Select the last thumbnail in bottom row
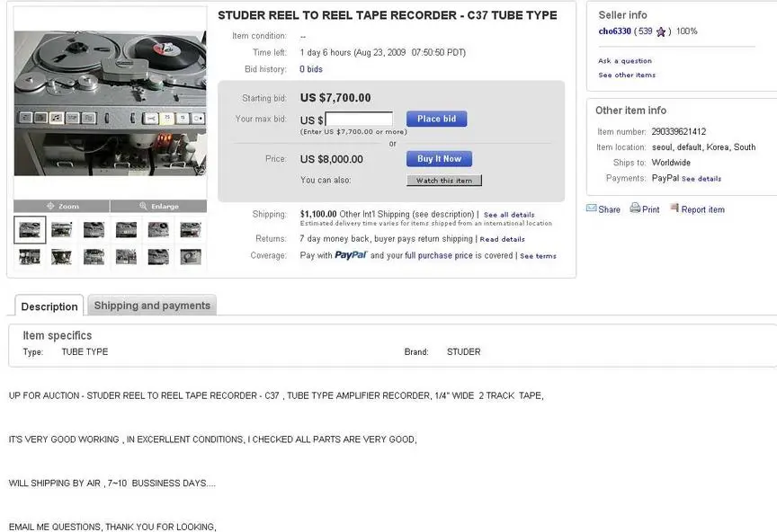The height and width of the screenshot is (532, 777). [191, 257]
